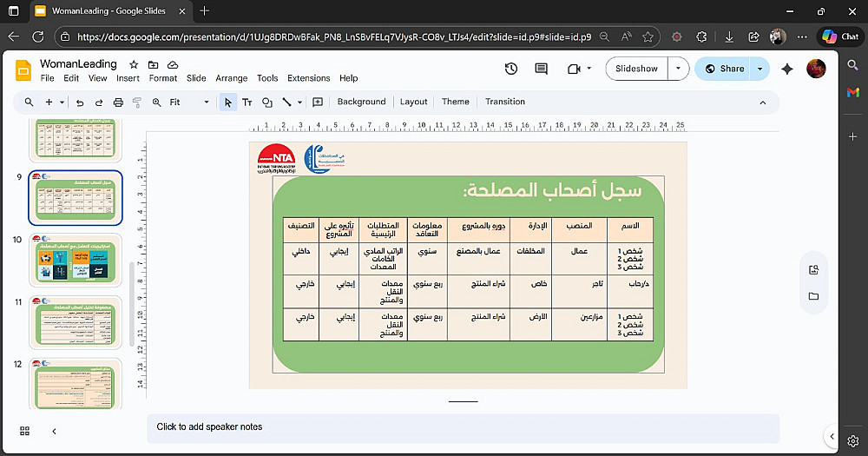Choose the Select arrow tool
868x456 pixels.
[227, 102]
